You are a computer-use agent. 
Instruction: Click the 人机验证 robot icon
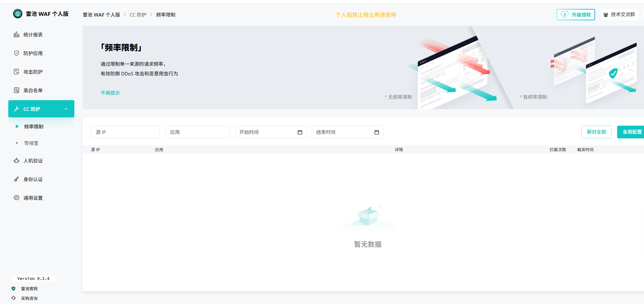17,160
